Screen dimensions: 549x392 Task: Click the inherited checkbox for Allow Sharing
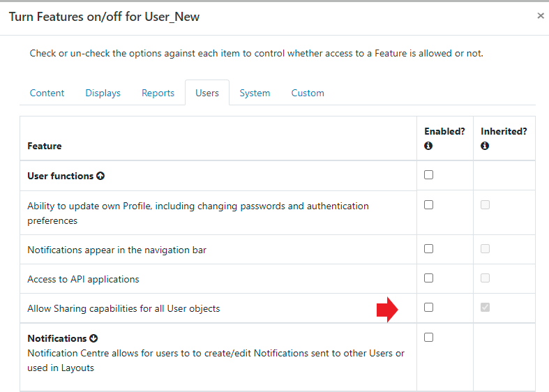point(485,308)
